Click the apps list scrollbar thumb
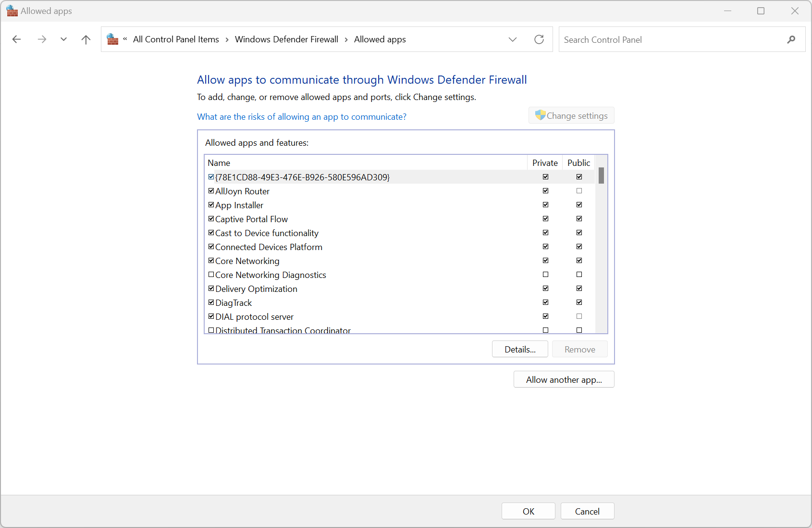This screenshot has height=528, width=812. pos(601,176)
